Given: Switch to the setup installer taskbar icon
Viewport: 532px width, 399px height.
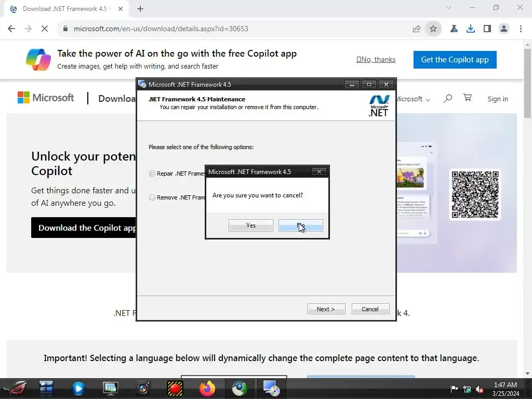Looking at the screenshot, I should (x=272, y=389).
